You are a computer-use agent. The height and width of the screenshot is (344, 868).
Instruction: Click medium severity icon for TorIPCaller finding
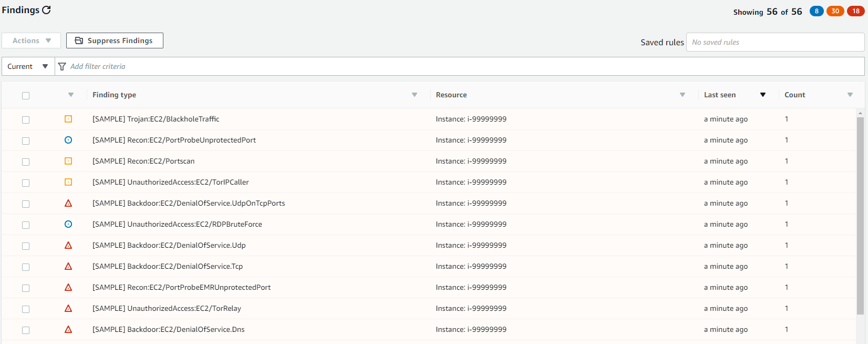pyautogui.click(x=68, y=182)
